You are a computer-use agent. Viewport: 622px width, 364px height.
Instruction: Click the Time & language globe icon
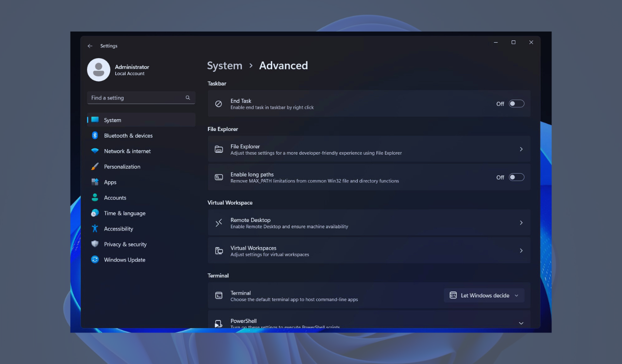[x=95, y=213]
